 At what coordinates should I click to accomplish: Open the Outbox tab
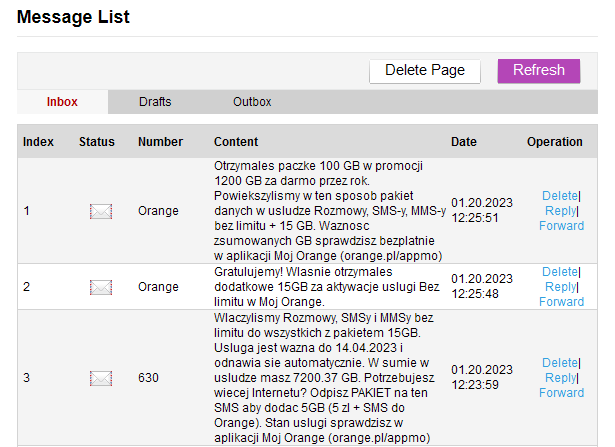point(252,102)
